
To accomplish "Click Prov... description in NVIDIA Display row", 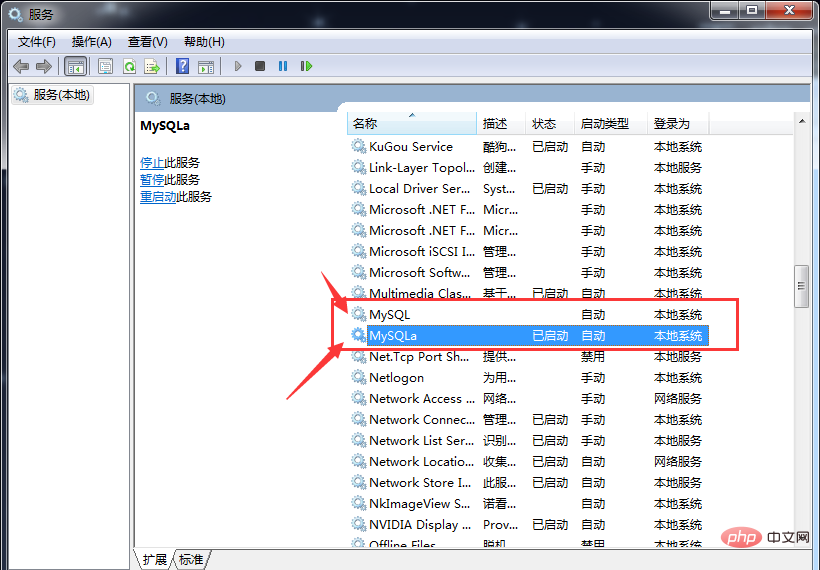I will click(500, 525).
